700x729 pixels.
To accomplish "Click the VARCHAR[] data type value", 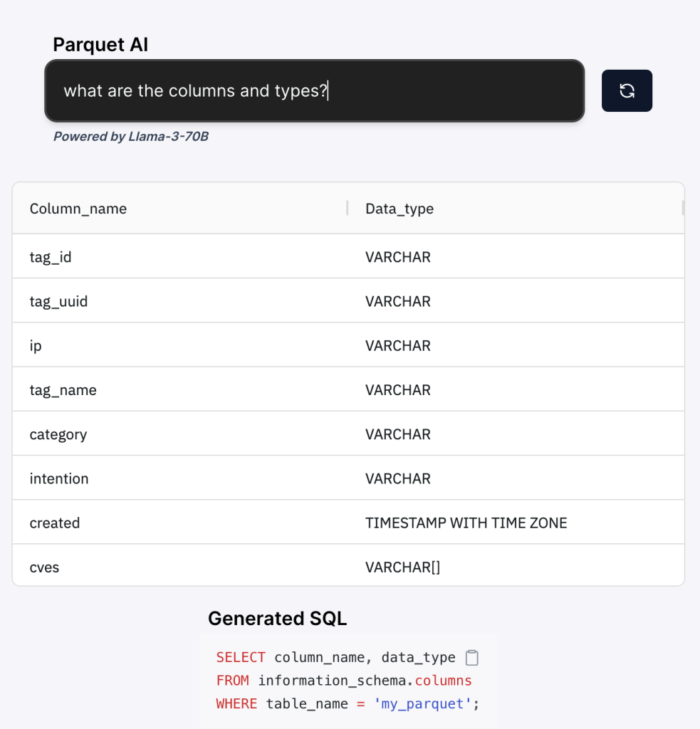I will tap(402, 567).
